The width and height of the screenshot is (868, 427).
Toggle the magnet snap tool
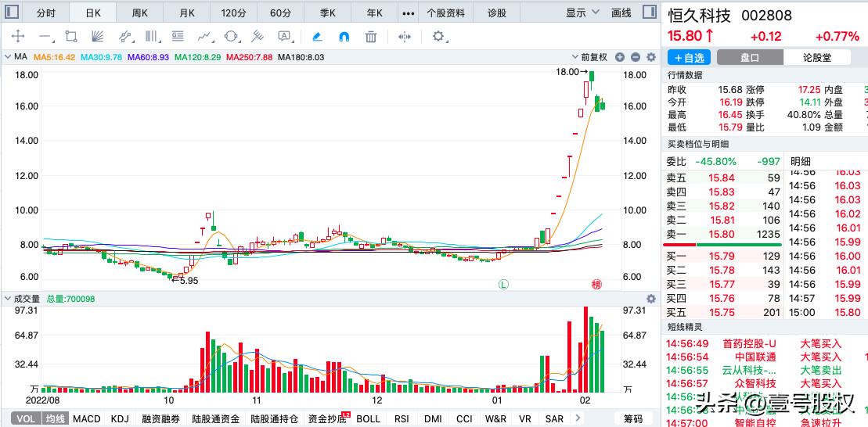pos(344,37)
